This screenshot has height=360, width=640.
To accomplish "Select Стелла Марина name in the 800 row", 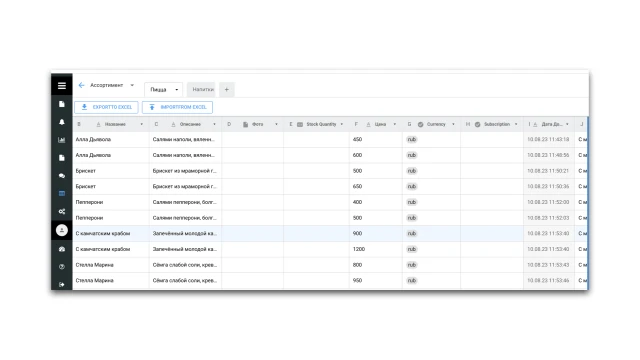I will 94,265.
